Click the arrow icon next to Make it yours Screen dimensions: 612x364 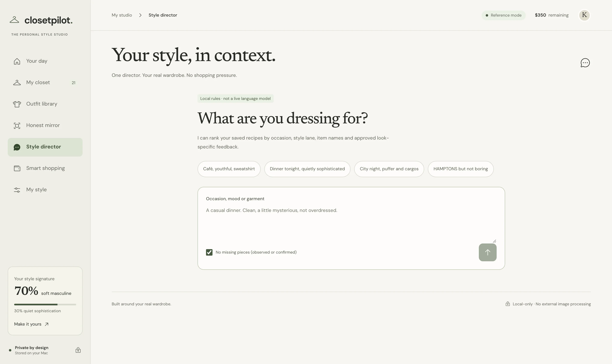(47, 324)
